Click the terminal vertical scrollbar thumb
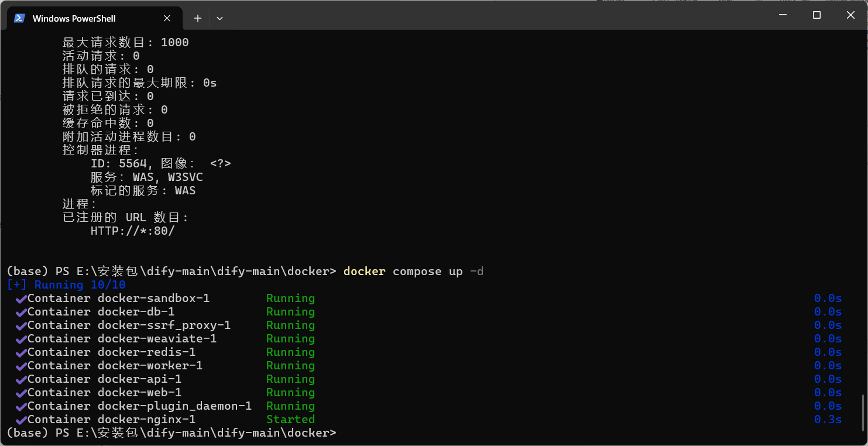The image size is (868, 446). pos(863,412)
